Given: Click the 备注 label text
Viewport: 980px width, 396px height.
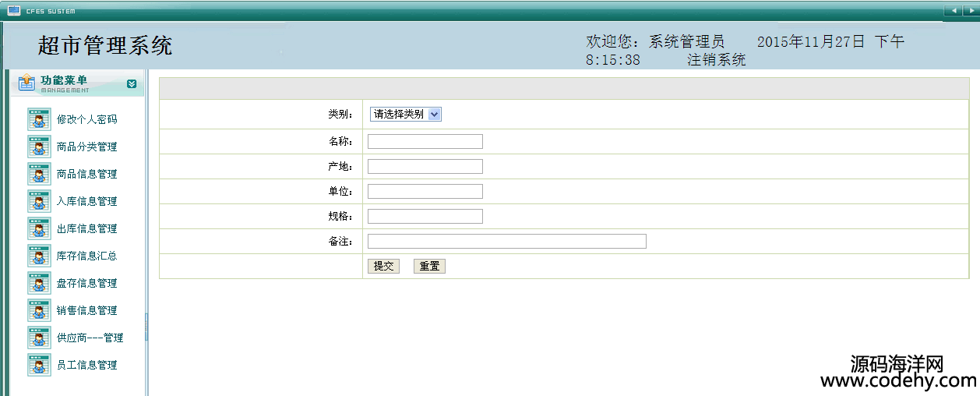Looking at the screenshot, I should (340, 241).
